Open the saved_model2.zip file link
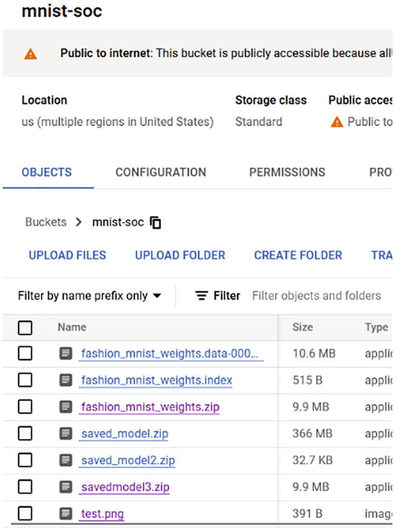 (x=128, y=461)
